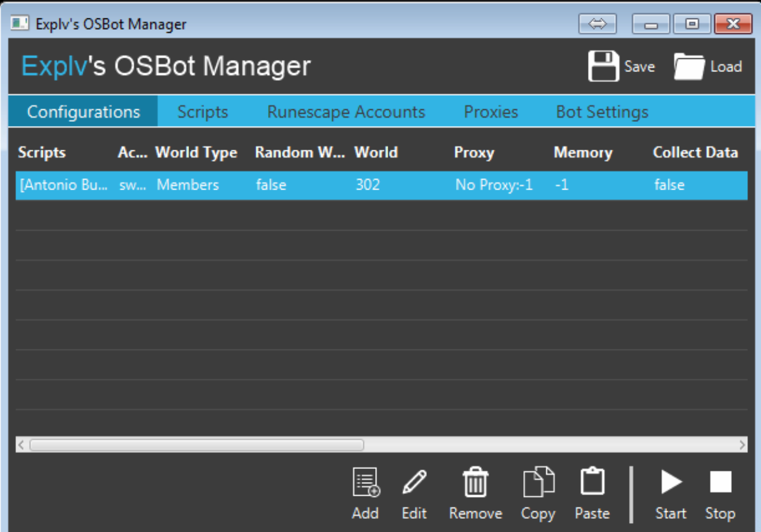The height and width of the screenshot is (532, 761).
Task: Click the scrollbar right arrow
Action: point(742,445)
